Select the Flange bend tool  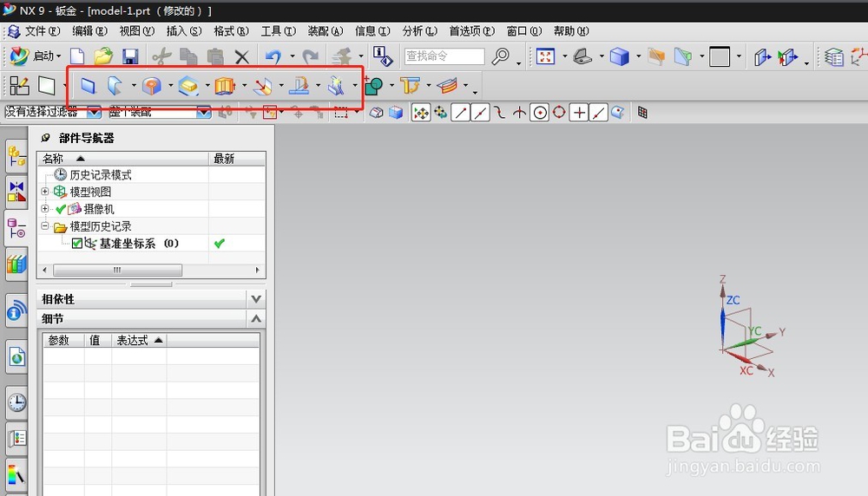click(x=115, y=86)
